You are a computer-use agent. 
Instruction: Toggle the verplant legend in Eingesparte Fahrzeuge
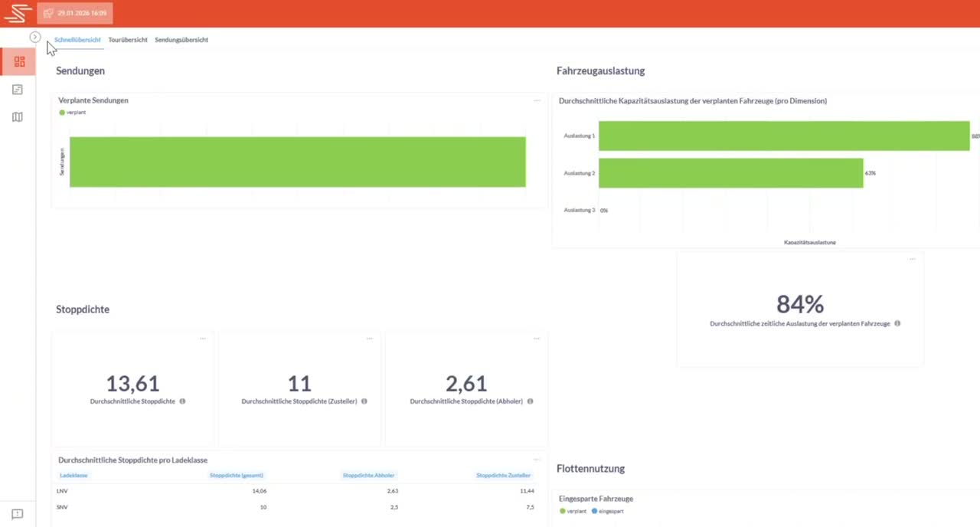pyautogui.click(x=573, y=511)
